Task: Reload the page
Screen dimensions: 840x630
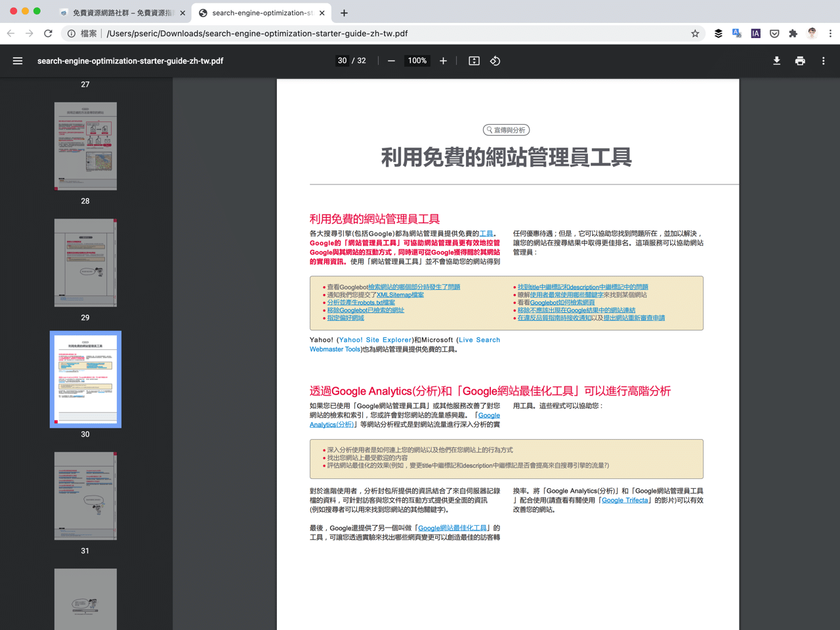Action: point(48,33)
